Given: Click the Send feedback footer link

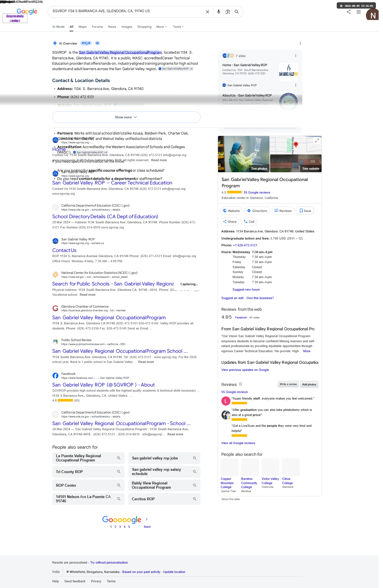Looking at the screenshot, I should [x=75, y=581].
